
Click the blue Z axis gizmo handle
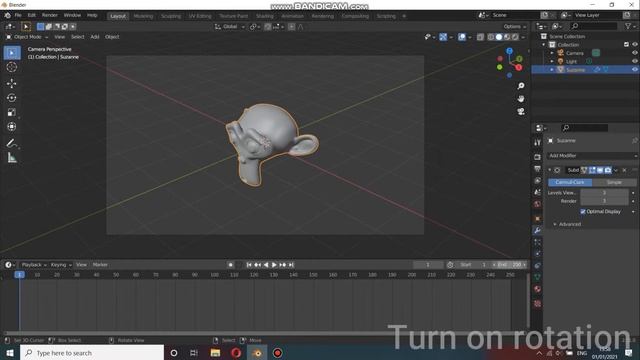click(x=509, y=51)
